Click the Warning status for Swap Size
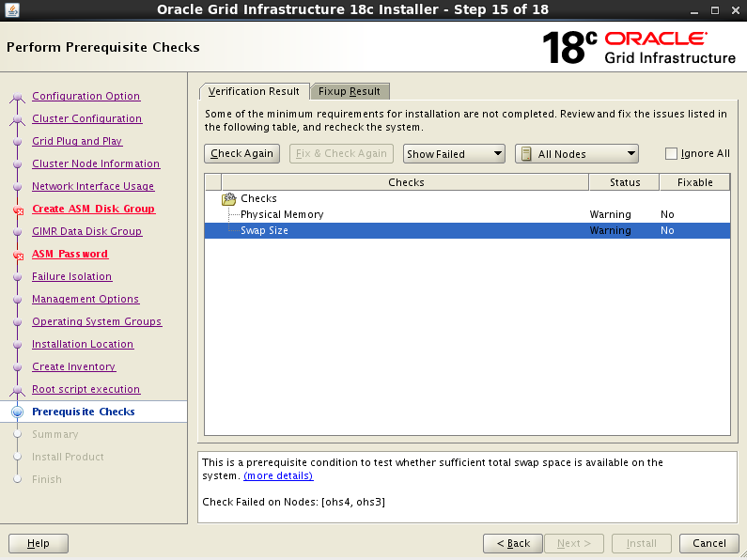Image resolution: width=747 pixels, height=560 pixels. [610, 230]
